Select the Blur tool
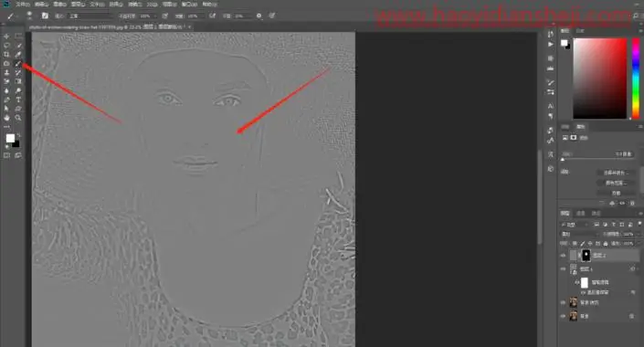Viewport: 644px width, 347px height. coord(6,90)
